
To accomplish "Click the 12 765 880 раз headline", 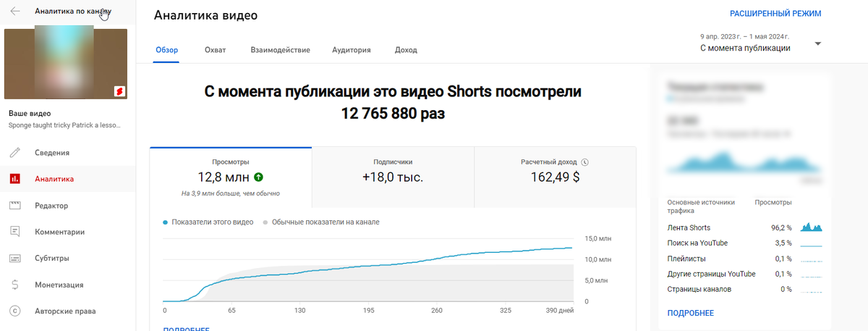I will (x=393, y=114).
